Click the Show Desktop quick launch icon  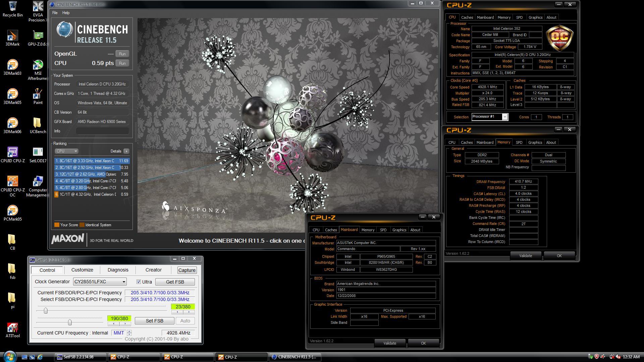pos(24,357)
